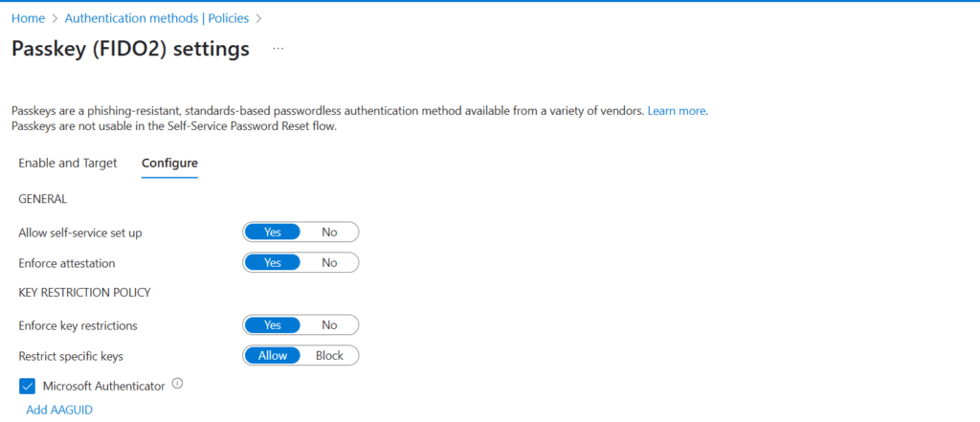980x422 pixels.
Task: Set Enforce key restrictions to No
Action: pos(329,325)
